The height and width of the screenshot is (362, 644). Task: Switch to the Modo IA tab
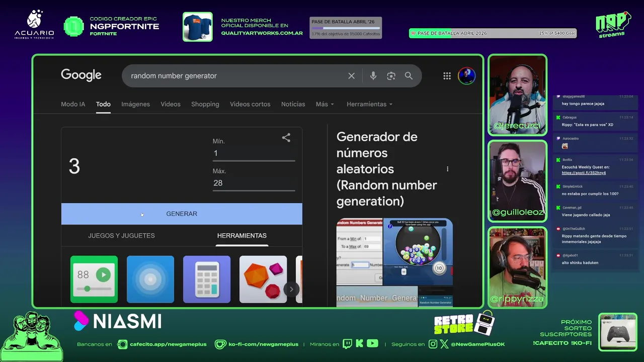73,104
